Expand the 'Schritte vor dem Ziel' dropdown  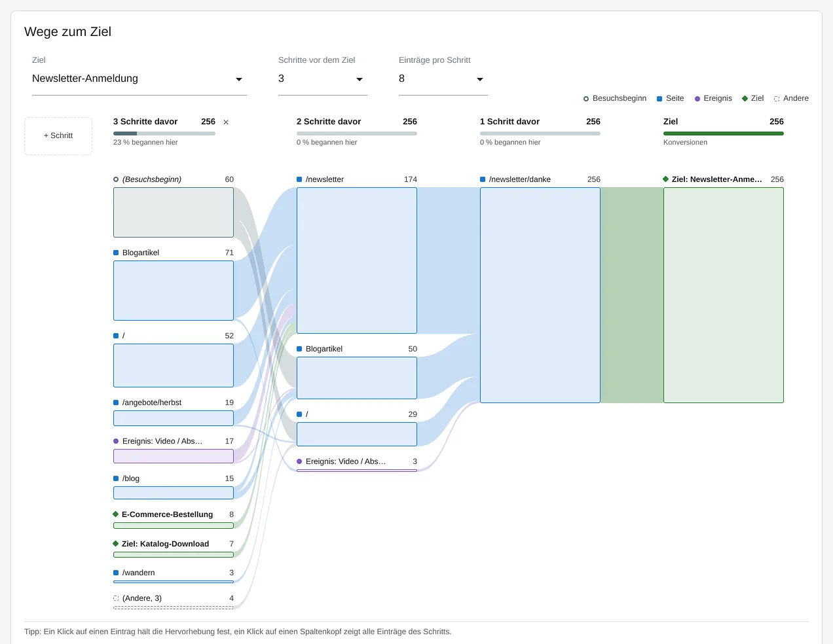tap(323, 79)
